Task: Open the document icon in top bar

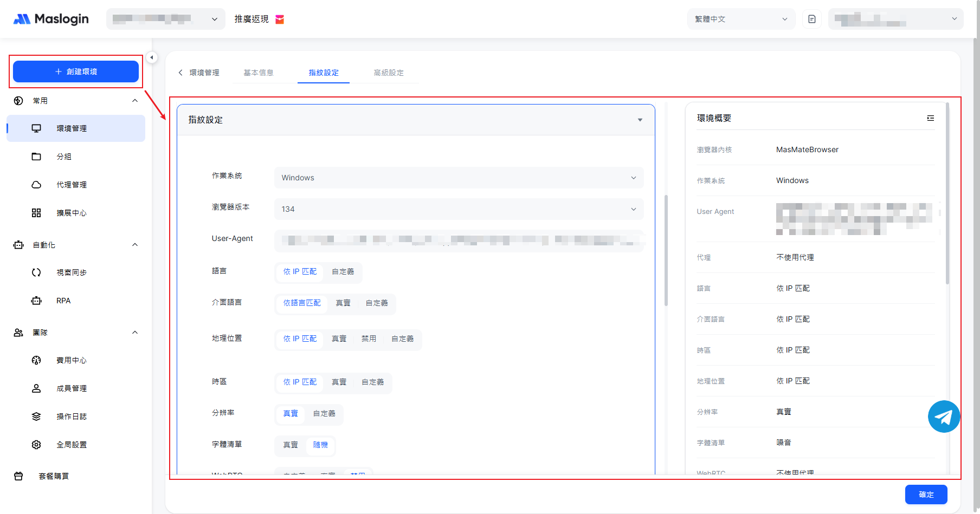Action: point(811,19)
